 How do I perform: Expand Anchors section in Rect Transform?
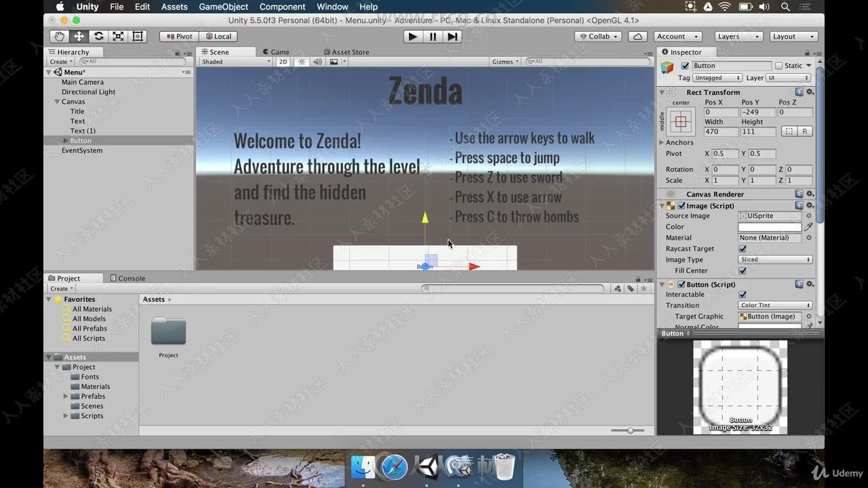click(x=662, y=142)
